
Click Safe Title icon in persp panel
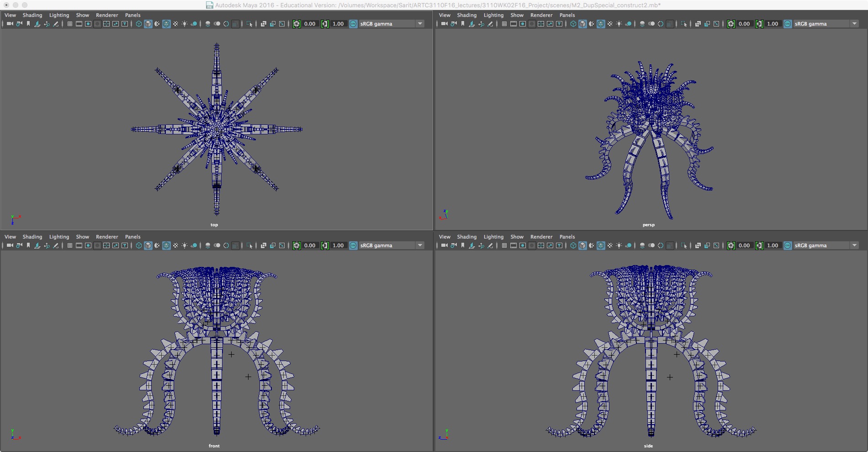click(559, 24)
